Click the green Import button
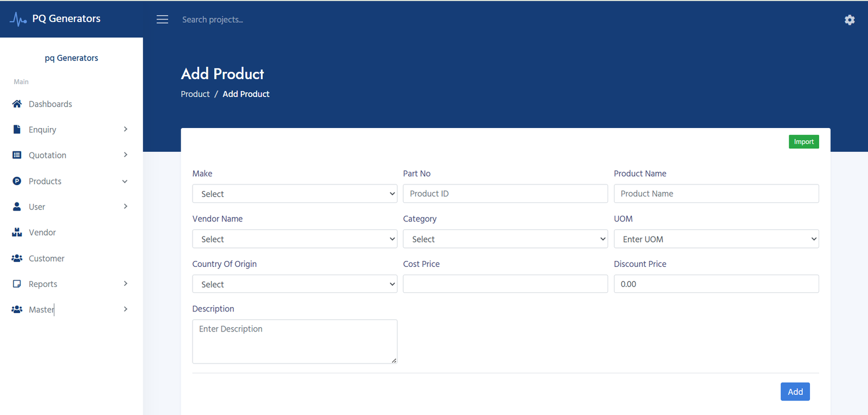Image resolution: width=868 pixels, height=415 pixels. [x=803, y=142]
